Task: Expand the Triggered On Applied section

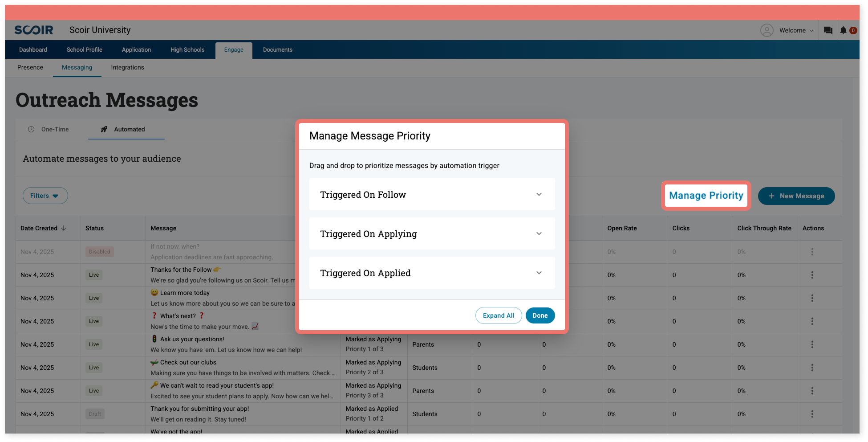Action: 539,273
